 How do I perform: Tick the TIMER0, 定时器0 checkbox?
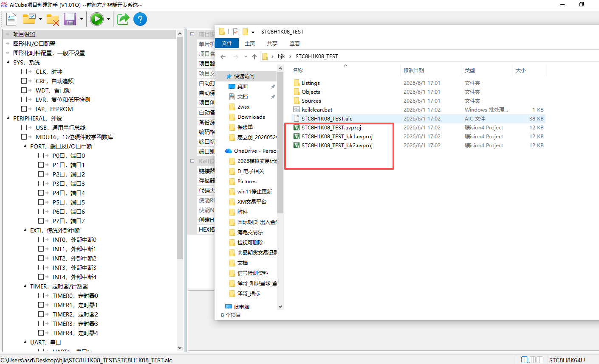41,296
